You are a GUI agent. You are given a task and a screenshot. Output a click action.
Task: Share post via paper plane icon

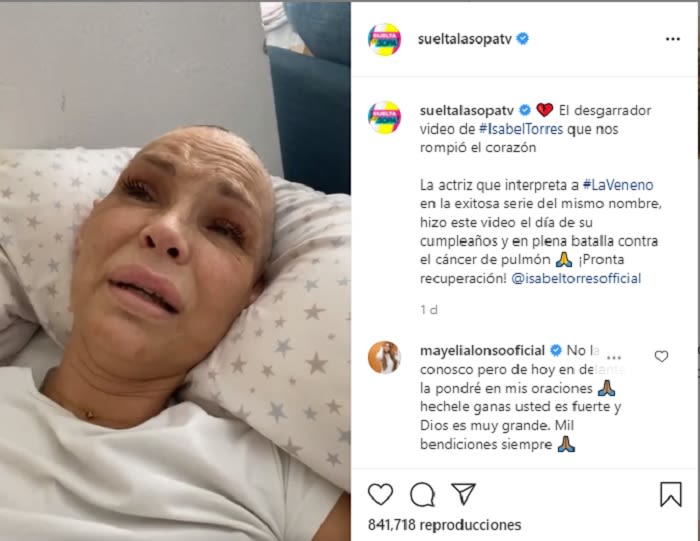point(463,494)
